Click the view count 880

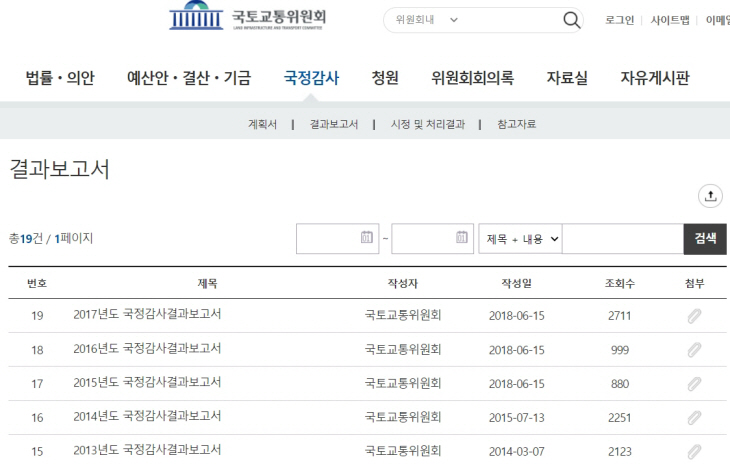(620, 384)
